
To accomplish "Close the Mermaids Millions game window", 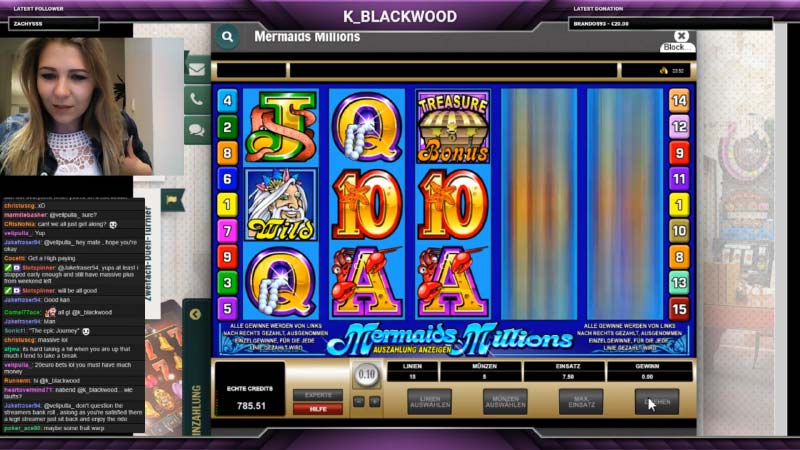I will click(x=681, y=36).
